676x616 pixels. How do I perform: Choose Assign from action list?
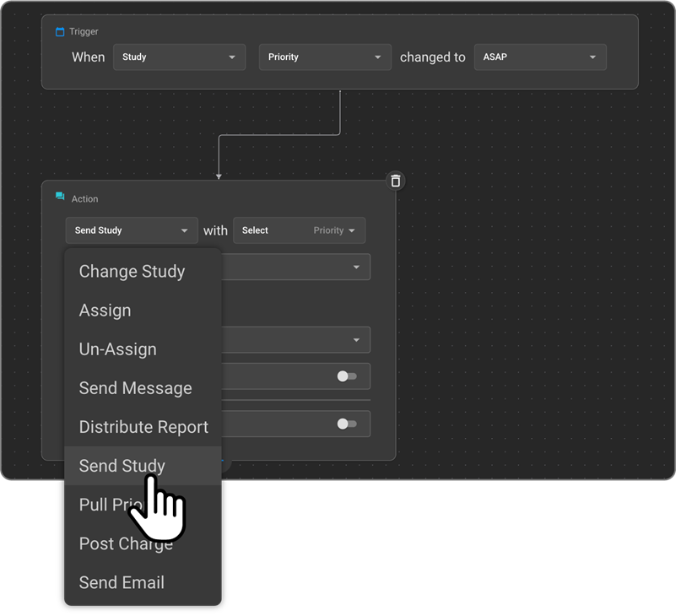tap(105, 311)
